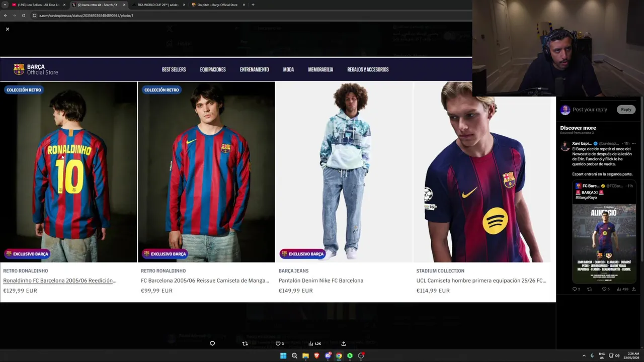Click the share upload icon below the photo
The height and width of the screenshot is (362, 644).
pos(344,343)
